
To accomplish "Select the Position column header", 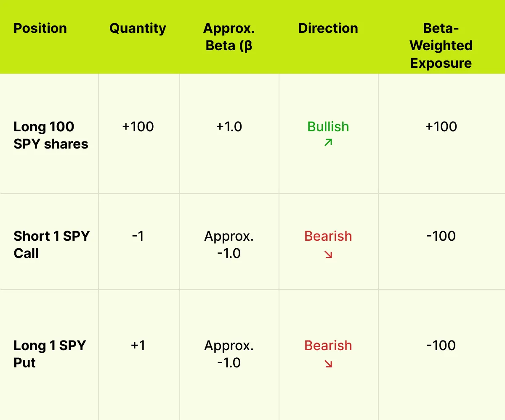I will pos(40,28).
